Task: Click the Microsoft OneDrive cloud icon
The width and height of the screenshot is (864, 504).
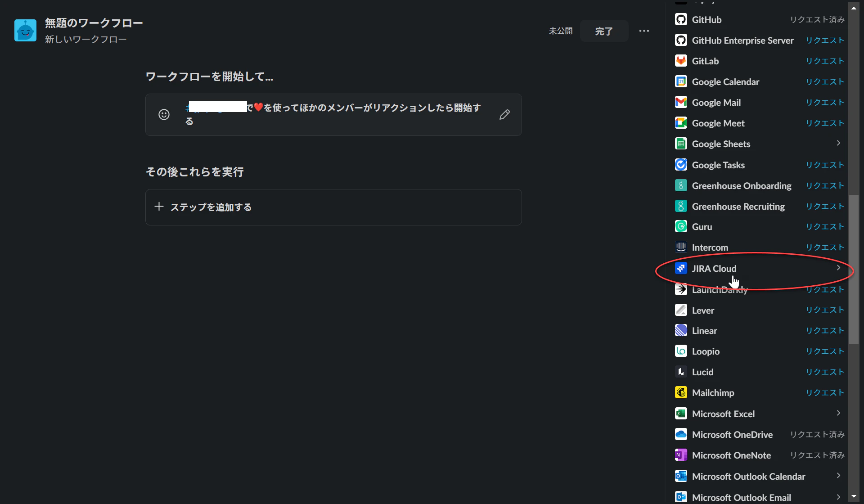Action: pyautogui.click(x=681, y=434)
